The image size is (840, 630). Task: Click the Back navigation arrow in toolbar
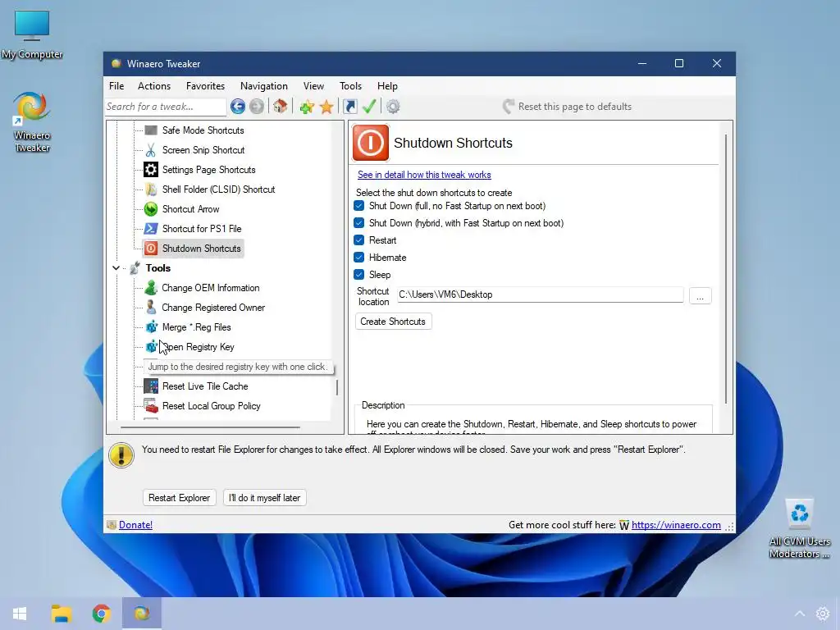(238, 107)
